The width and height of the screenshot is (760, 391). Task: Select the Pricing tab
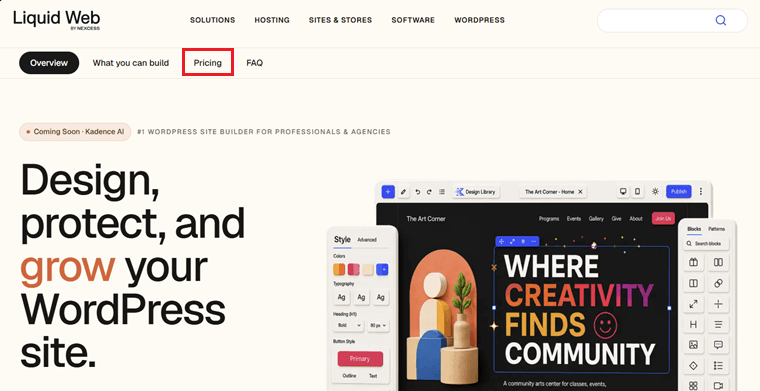(x=208, y=63)
